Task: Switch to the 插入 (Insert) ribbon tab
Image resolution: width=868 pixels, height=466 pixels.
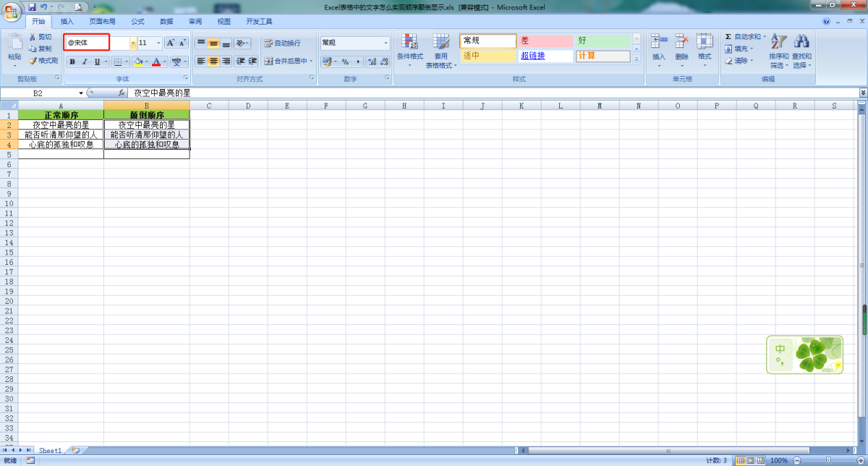Action: [67, 22]
